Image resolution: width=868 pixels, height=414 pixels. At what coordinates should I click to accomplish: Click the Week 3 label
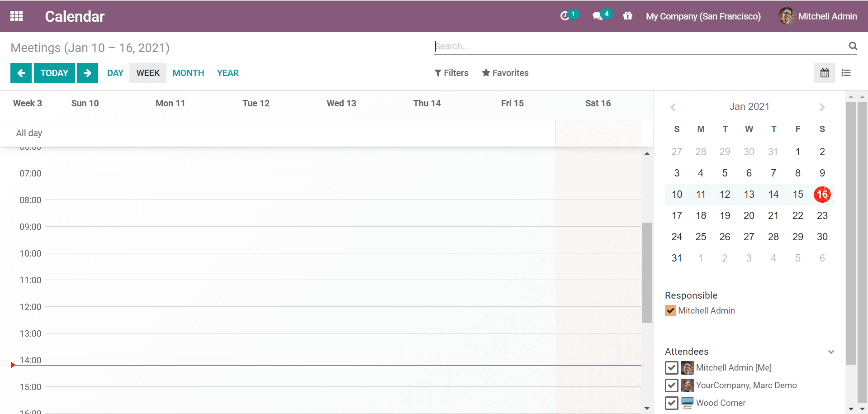(x=28, y=103)
